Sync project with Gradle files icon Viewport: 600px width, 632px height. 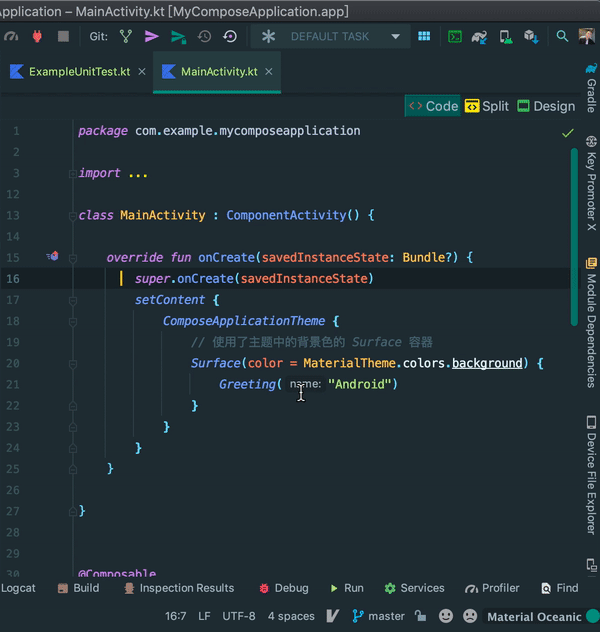(x=480, y=37)
